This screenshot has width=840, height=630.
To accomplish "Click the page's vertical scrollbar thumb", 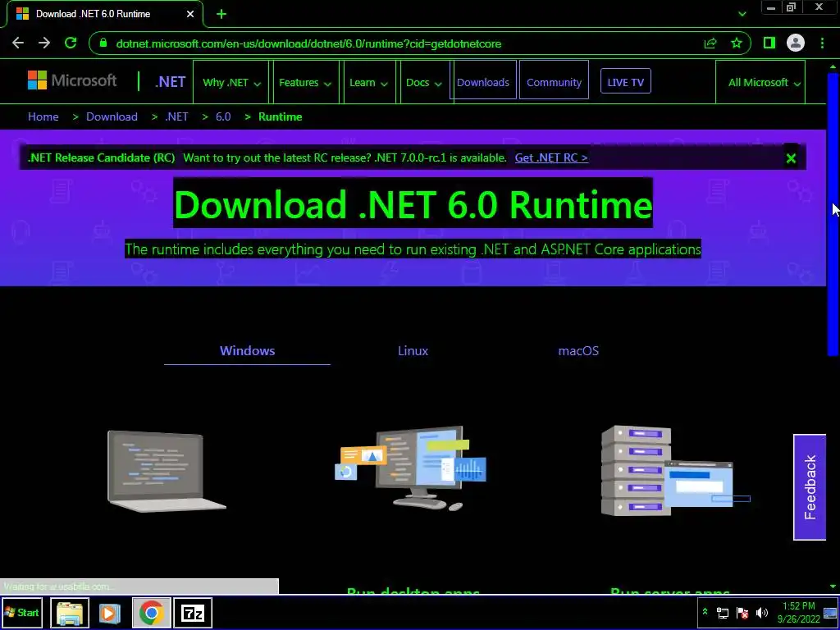I will click(833, 213).
